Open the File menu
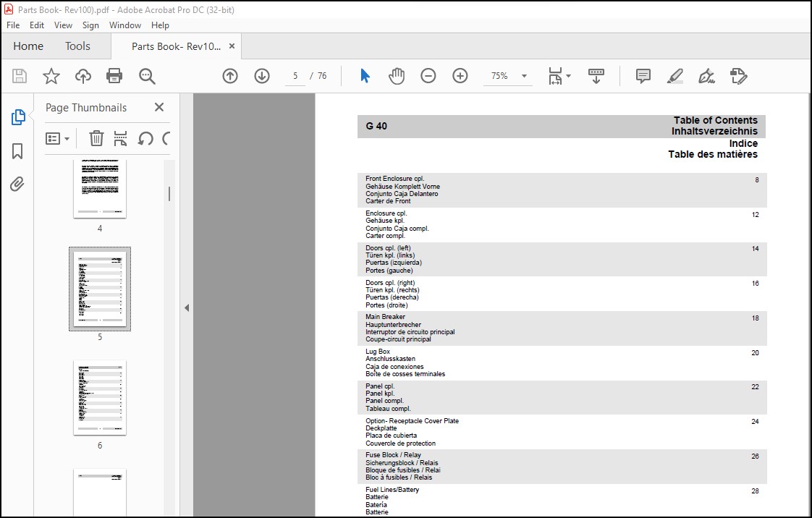 click(x=13, y=25)
